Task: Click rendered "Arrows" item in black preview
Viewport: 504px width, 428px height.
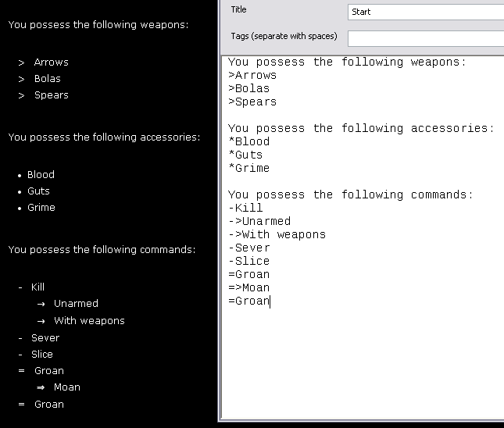Action: 51,62
